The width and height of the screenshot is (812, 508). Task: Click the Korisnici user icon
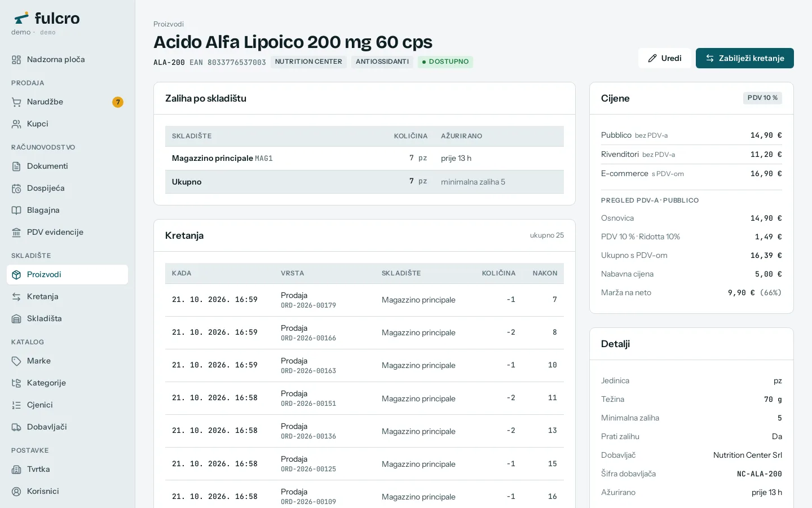pyautogui.click(x=16, y=492)
